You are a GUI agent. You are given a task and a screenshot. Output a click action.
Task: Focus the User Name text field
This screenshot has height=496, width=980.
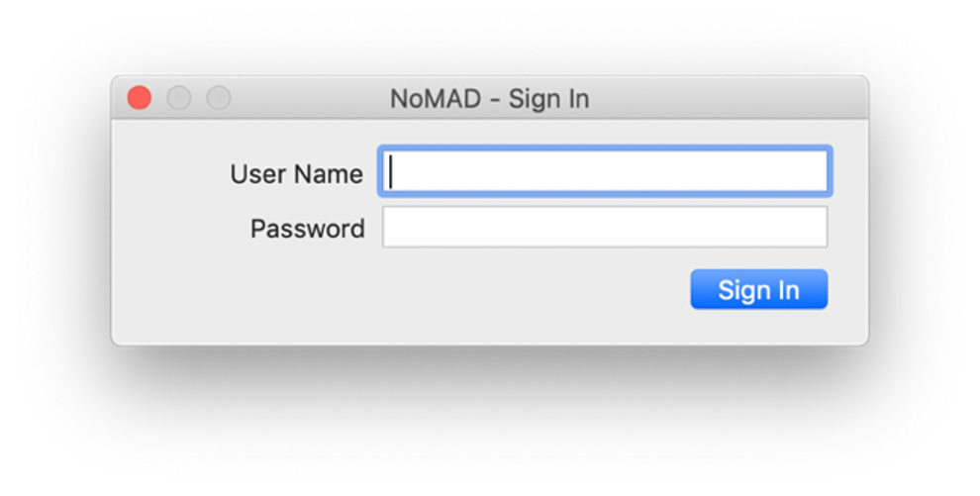click(605, 172)
